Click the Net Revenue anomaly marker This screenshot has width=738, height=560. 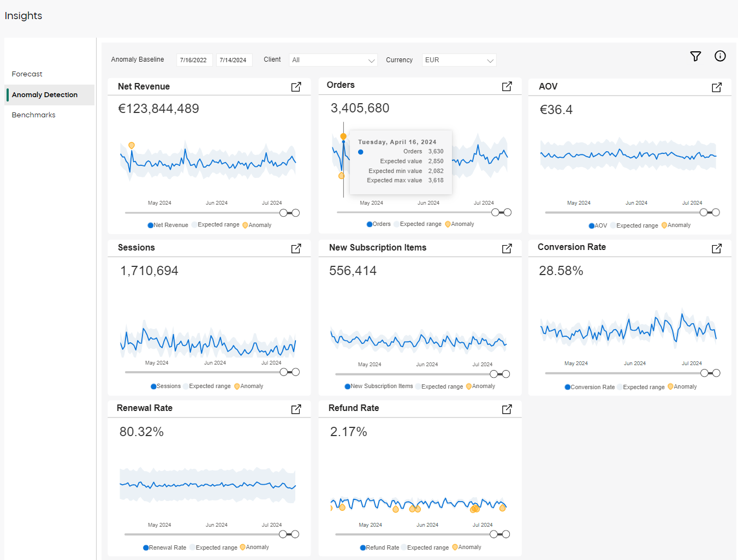pyautogui.click(x=132, y=145)
